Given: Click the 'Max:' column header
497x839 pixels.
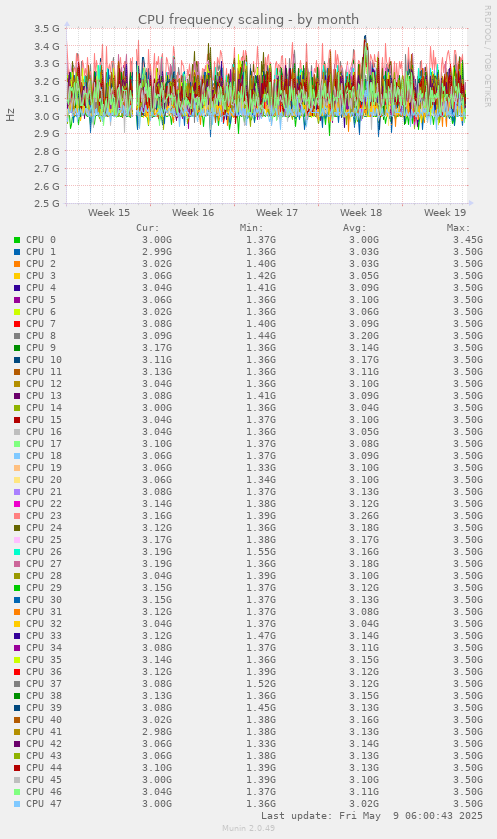Looking at the screenshot, I should (x=458, y=228).
